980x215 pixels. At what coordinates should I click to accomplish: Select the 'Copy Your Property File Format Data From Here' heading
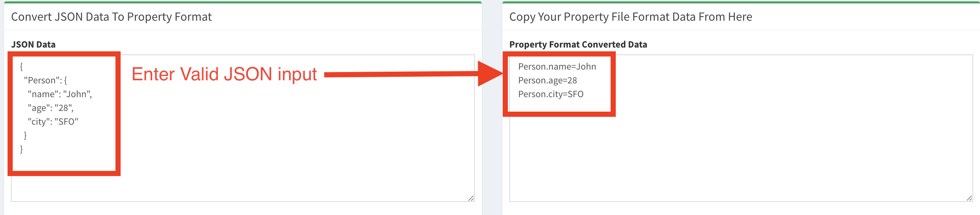pyautogui.click(x=632, y=17)
